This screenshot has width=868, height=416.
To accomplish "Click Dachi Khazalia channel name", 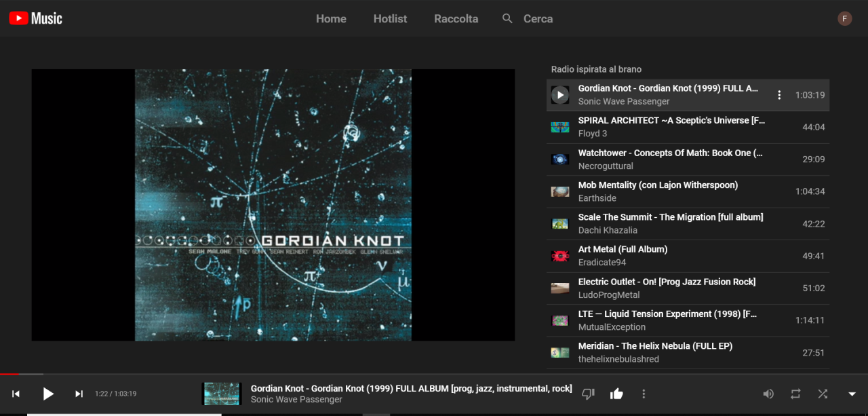I will click(x=608, y=231).
